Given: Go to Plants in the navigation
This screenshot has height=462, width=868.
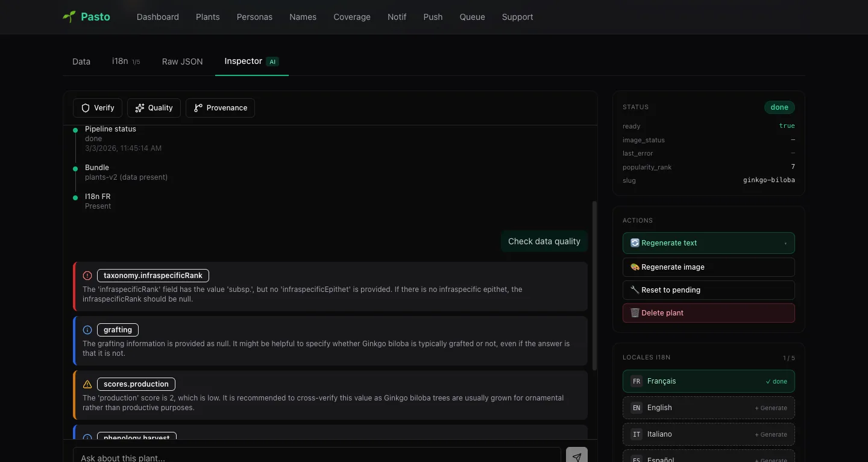Looking at the screenshot, I should click(x=208, y=17).
